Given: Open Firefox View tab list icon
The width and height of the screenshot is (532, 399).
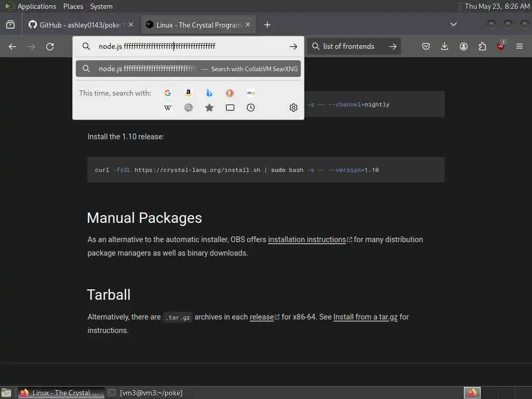Looking at the screenshot, I should click(10, 25).
